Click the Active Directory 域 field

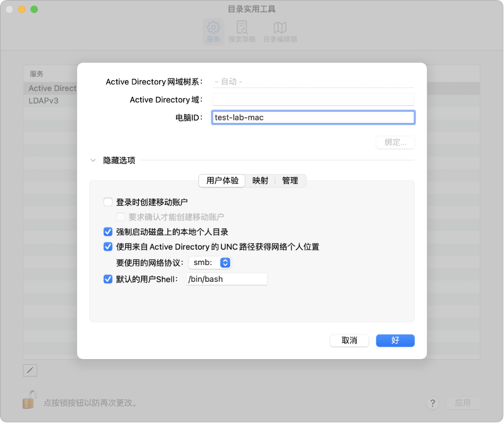(313, 100)
